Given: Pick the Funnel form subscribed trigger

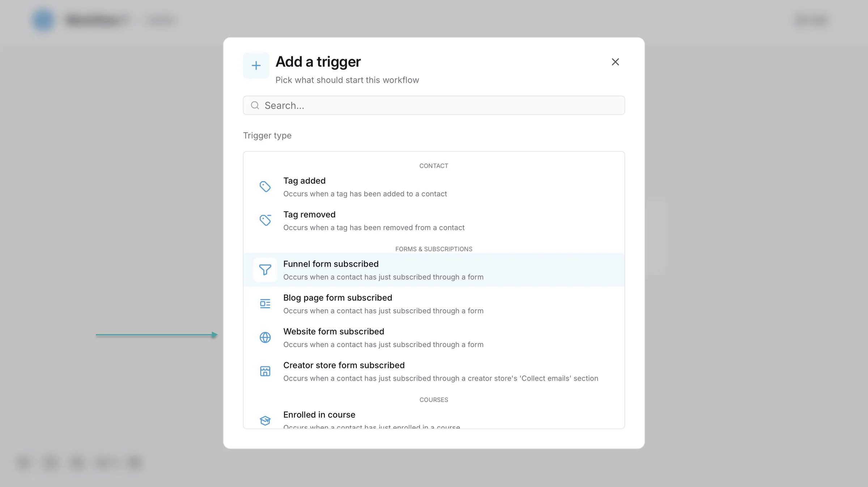Looking at the screenshot, I should [434, 270].
